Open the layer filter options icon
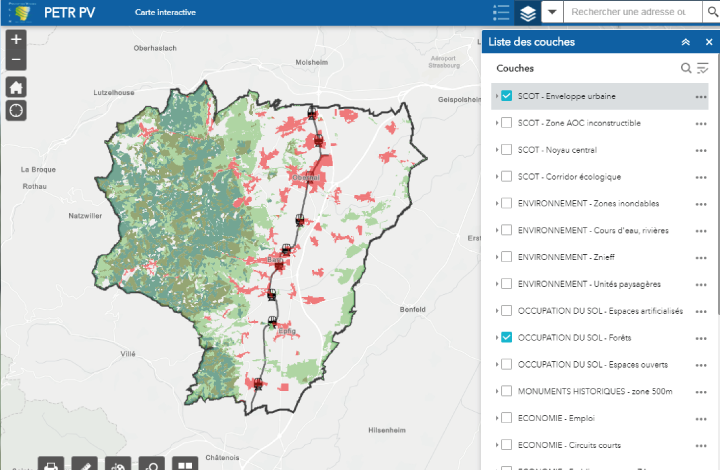 pyautogui.click(x=703, y=68)
